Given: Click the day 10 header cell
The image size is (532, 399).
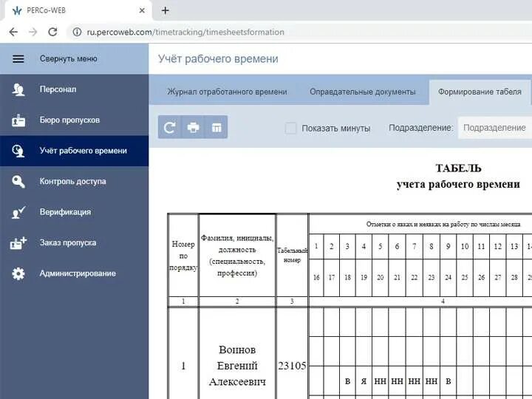Looking at the screenshot, I should [465, 246].
